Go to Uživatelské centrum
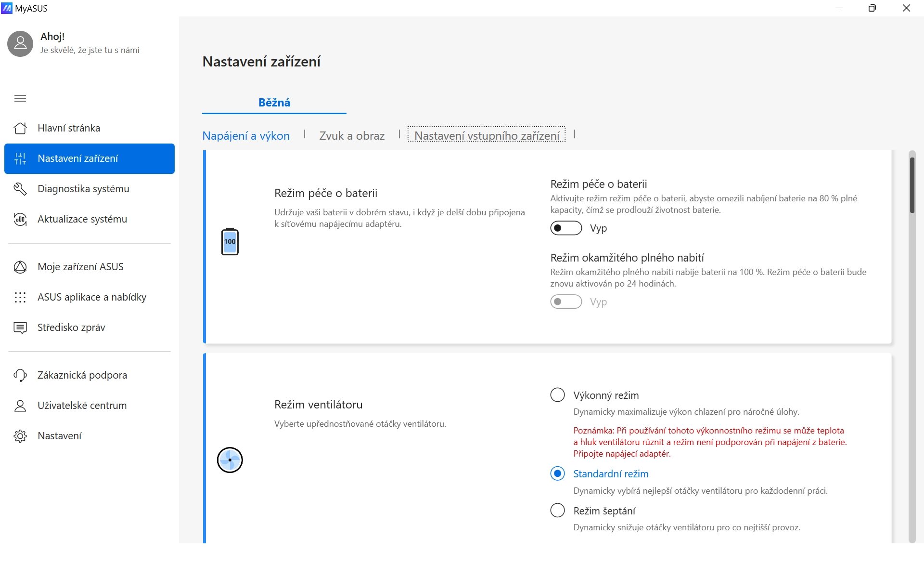 pyautogui.click(x=82, y=406)
